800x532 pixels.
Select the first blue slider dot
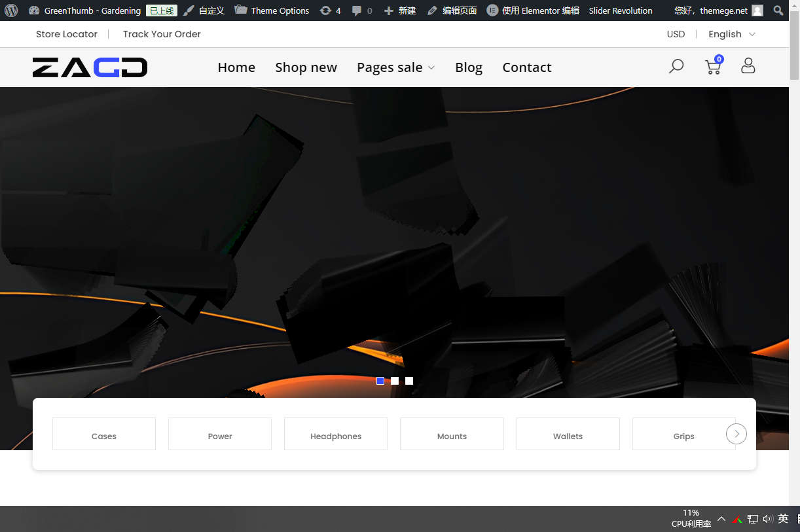[x=380, y=381]
